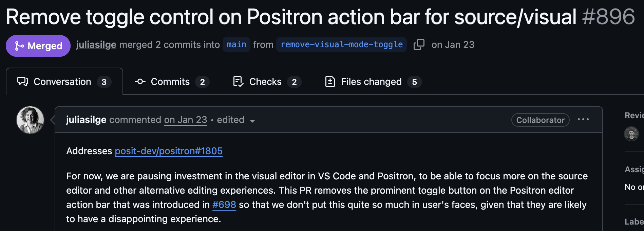Expand the edited history dropdown arrow
644x231 pixels.
click(x=252, y=121)
